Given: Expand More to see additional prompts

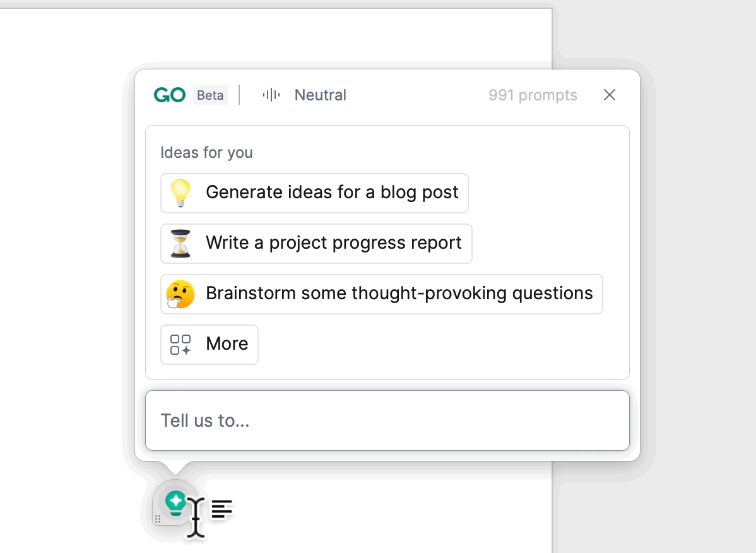Looking at the screenshot, I should [209, 344].
